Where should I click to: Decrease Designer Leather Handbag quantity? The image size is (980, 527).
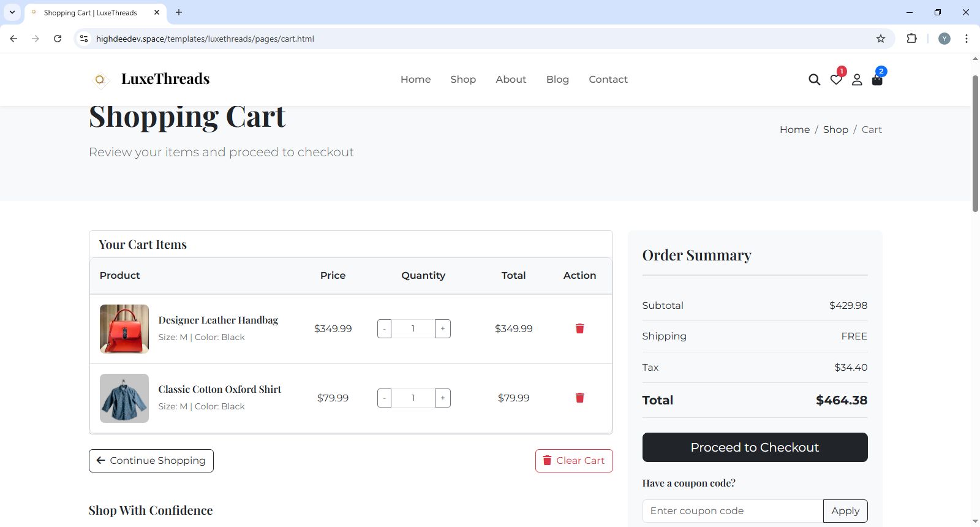(385, 329)
